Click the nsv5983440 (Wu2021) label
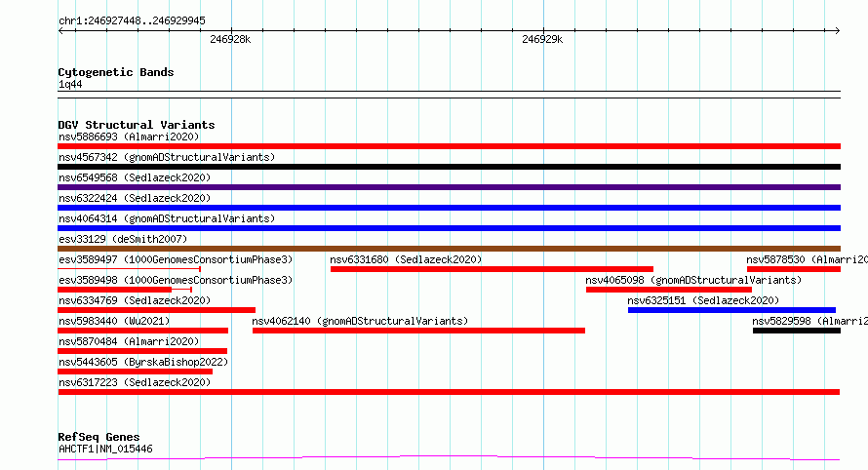868x470 pixels. click(x=114, y=321)
